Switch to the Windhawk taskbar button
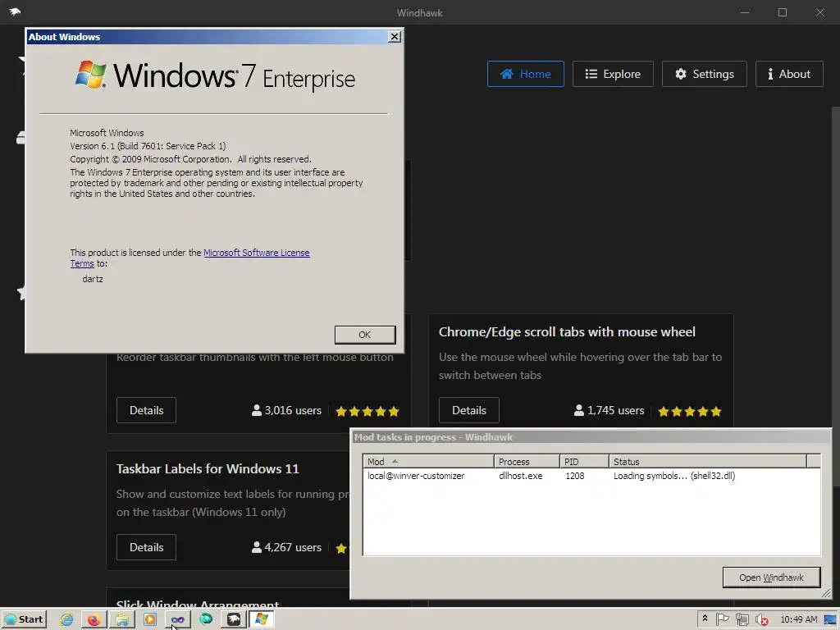The height and width of the screenshot is (630, 840). point(234,619)
